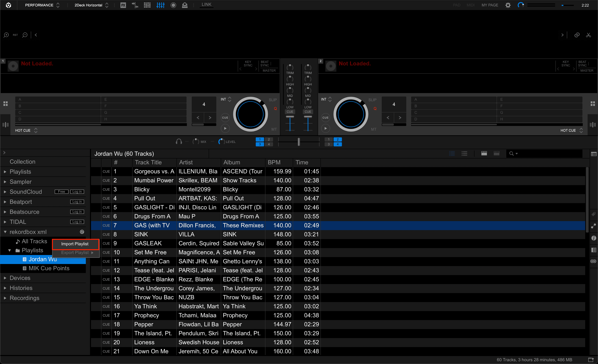Open the tag panel icon
Image resolution: width=598 pixels, height=364 pixels.
click(594, 214)
